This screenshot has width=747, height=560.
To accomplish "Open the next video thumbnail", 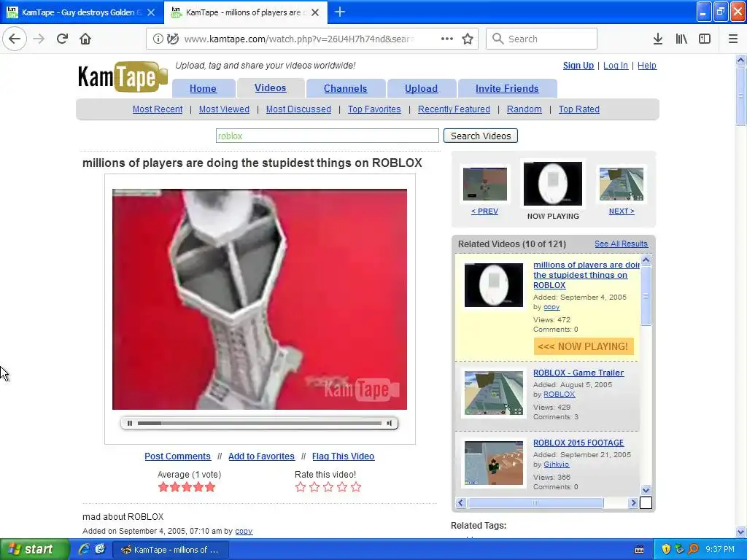I will [x=622, y=184].
